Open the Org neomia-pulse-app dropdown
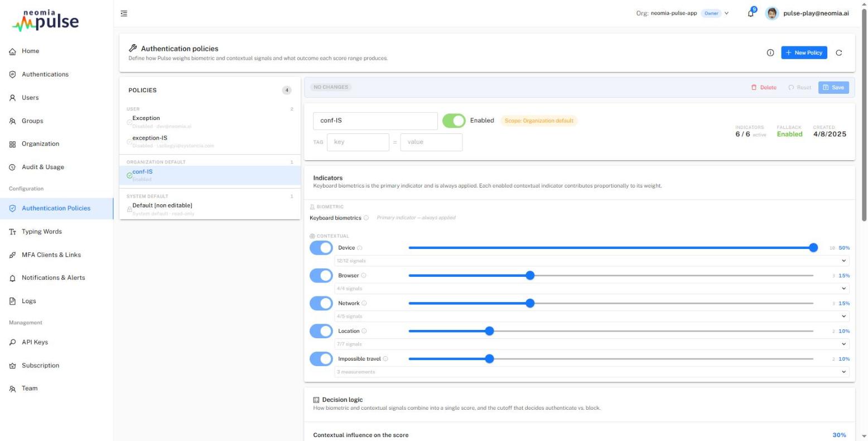Image resolution: width=868 pixels, height=441 pixels. pos(682,13)
